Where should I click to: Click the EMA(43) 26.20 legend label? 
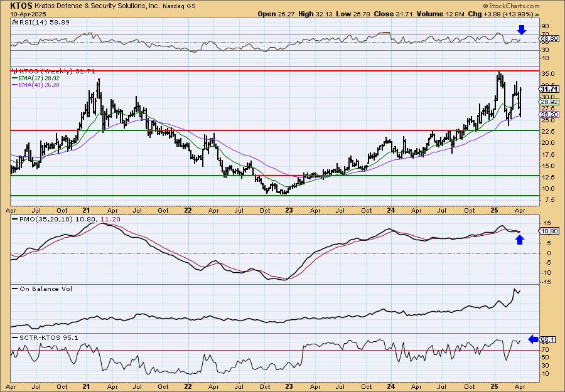(39, 85)
